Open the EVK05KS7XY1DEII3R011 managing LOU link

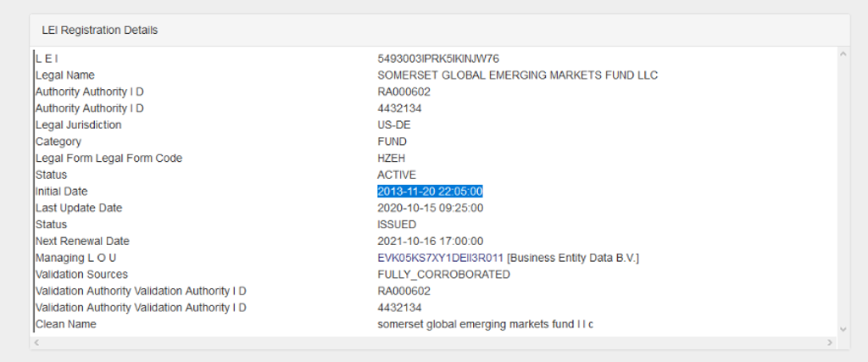(440, 258)
